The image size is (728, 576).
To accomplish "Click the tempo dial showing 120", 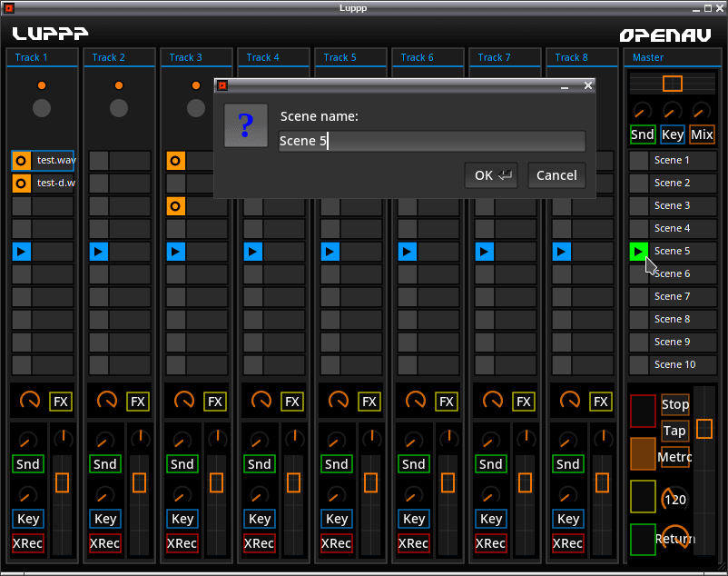I will tap(674, 499).
